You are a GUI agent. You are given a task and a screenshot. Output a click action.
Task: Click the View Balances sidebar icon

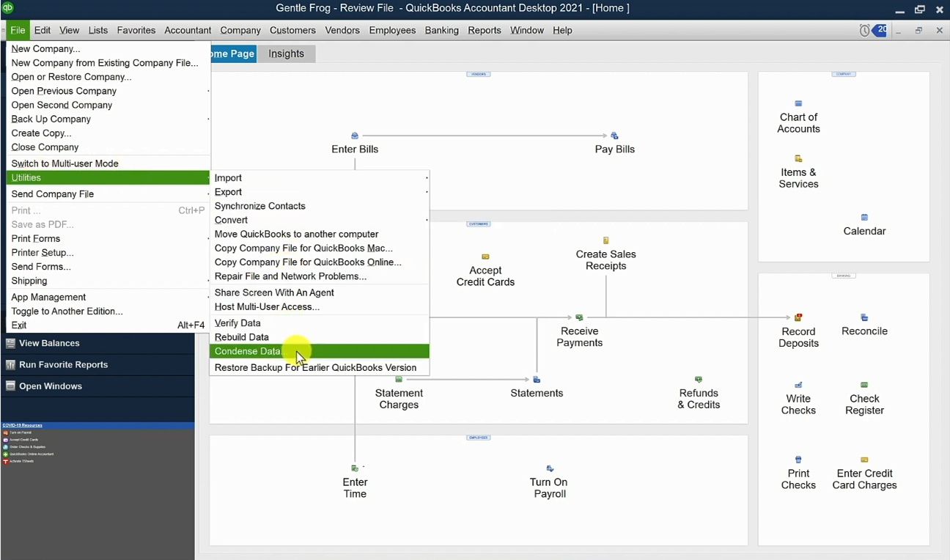click(x=10, y=343)
